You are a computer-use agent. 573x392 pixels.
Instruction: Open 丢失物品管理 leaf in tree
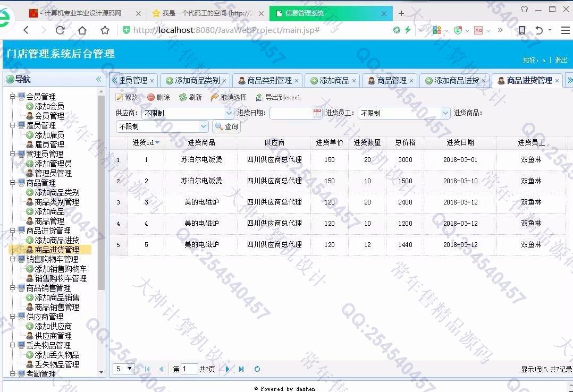point(57,364)
